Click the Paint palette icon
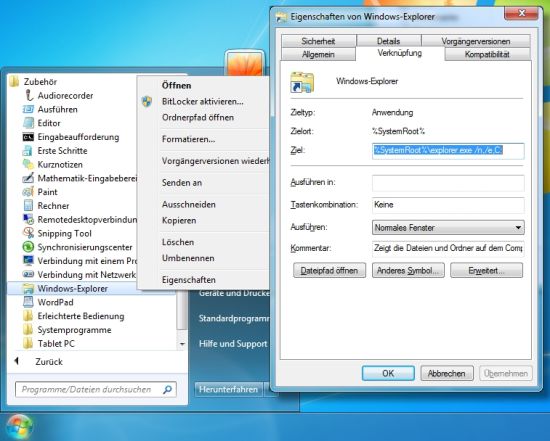550x441 pixels. (x=28, y=192)
